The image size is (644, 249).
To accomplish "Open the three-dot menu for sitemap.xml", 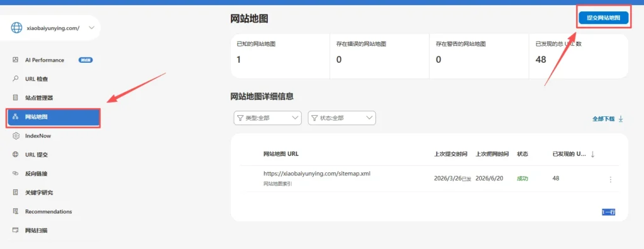I will click(610, 180).
